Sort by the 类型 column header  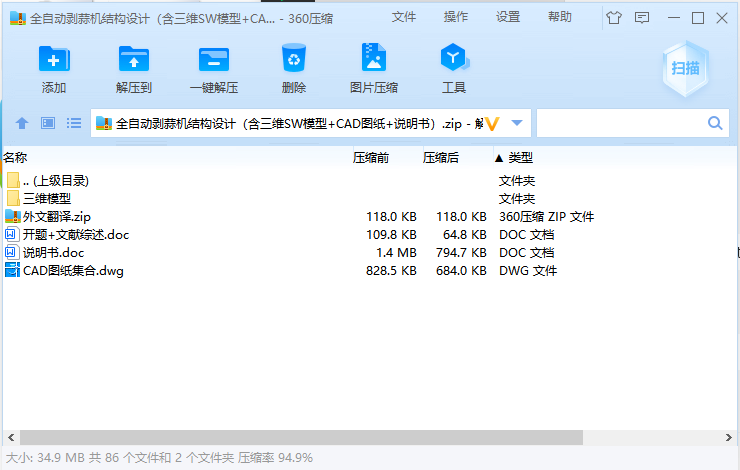tap(521, 158)
